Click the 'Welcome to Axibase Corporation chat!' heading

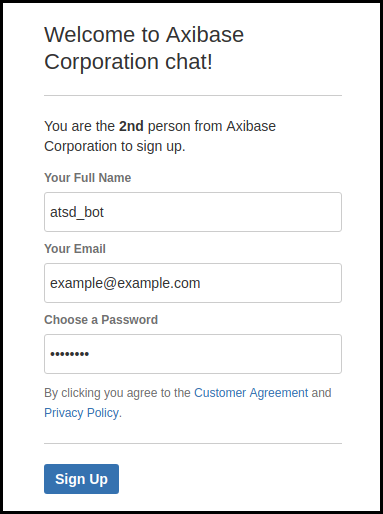[x=144, y=48]
